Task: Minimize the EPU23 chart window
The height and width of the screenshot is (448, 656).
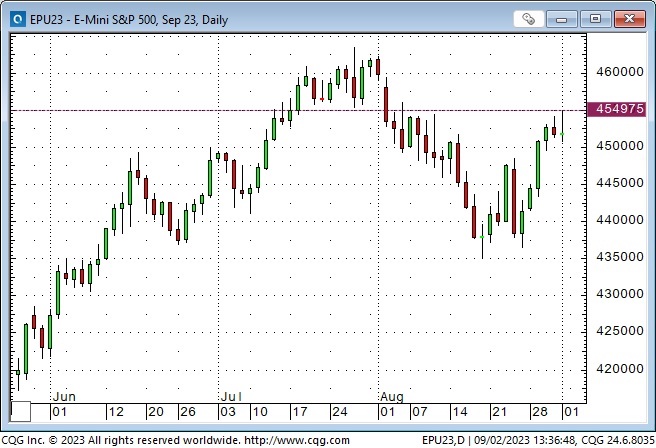Action: (561, 19)
